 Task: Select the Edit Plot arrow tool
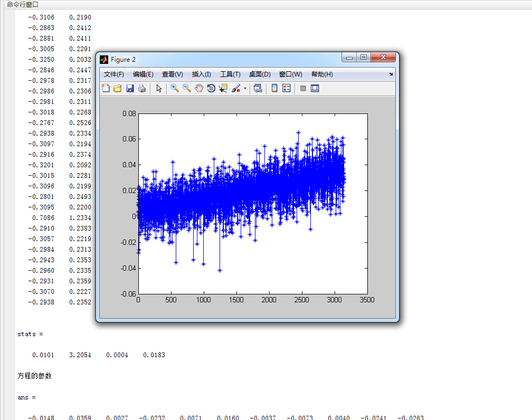coord(159,89)
